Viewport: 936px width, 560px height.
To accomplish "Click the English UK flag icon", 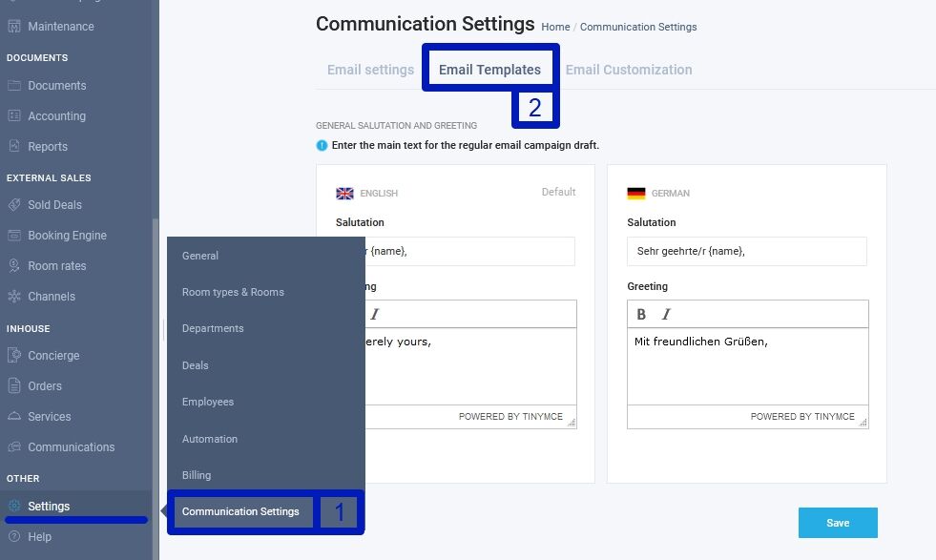I will click(345, 194).
